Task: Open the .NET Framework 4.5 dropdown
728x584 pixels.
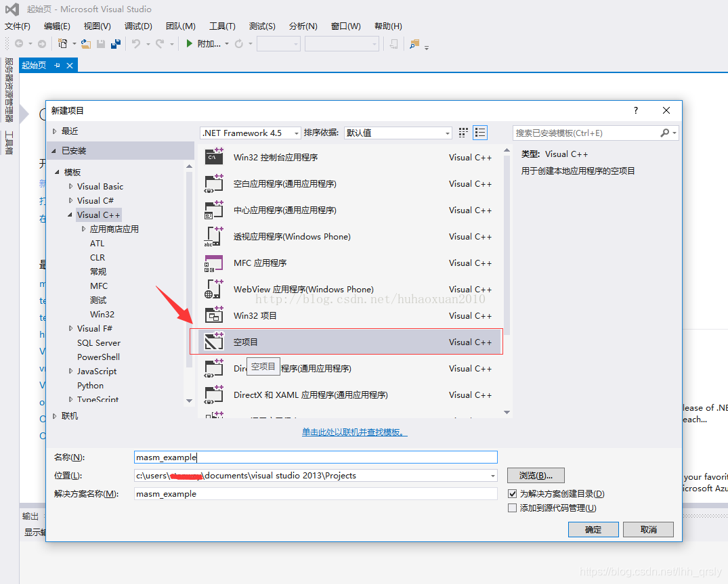Action: click(251, 133)
